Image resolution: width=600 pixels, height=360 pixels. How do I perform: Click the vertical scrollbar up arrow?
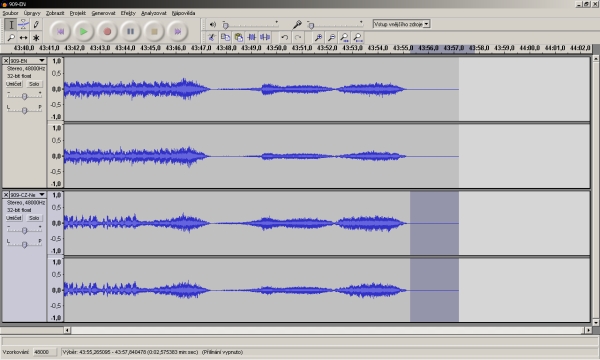pos(596,58)
